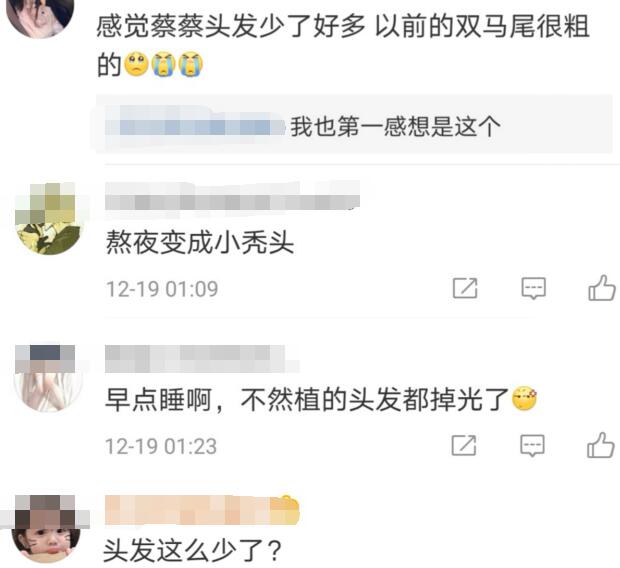Click the timestamp 12-19 01:09
The height and width of the screenshot is (568, 620).
[x=162, y=289]
